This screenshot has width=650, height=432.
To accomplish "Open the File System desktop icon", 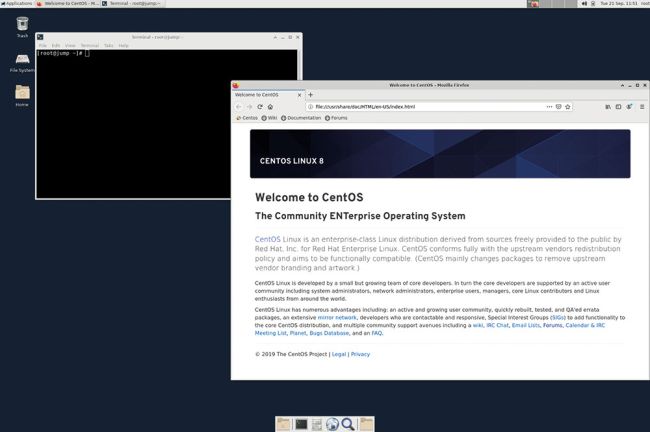I will pos(22,63).
